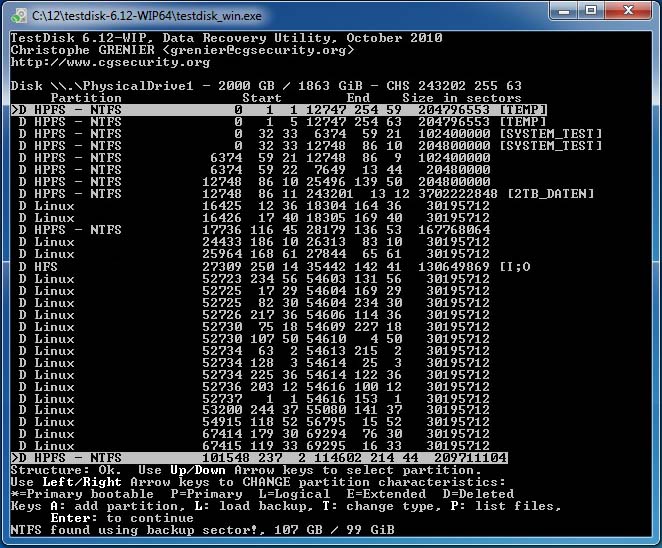Viewport: 662px width, 548px height.
Task: Select the HFS partition row with size 130649869
Action: tap(274, 267)
